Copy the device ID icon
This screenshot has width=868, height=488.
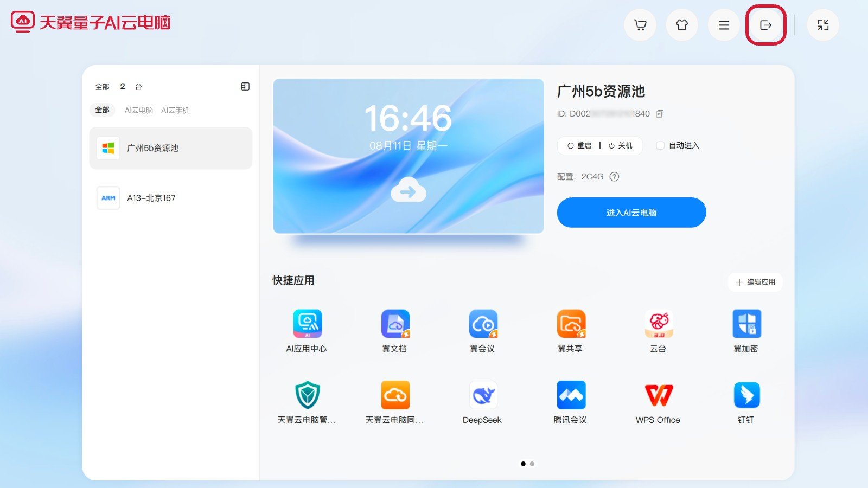[660, 114]
